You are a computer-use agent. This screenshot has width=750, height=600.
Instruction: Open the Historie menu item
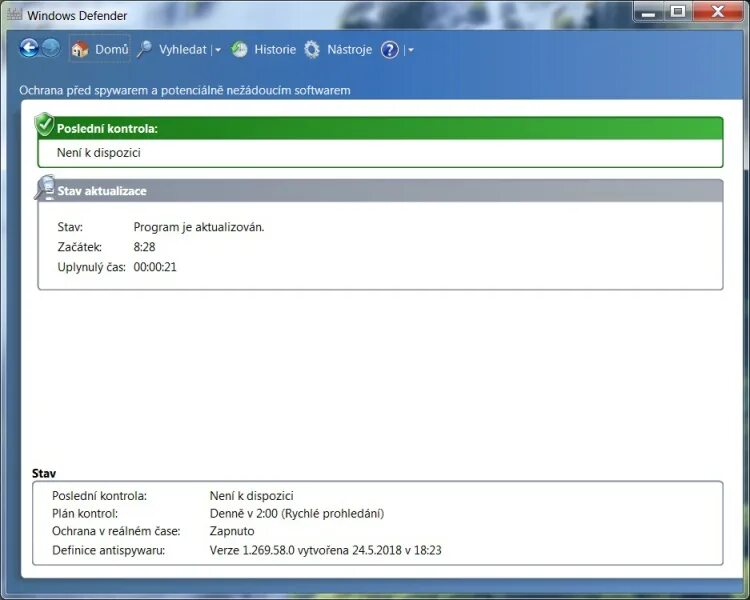[275, 49]
